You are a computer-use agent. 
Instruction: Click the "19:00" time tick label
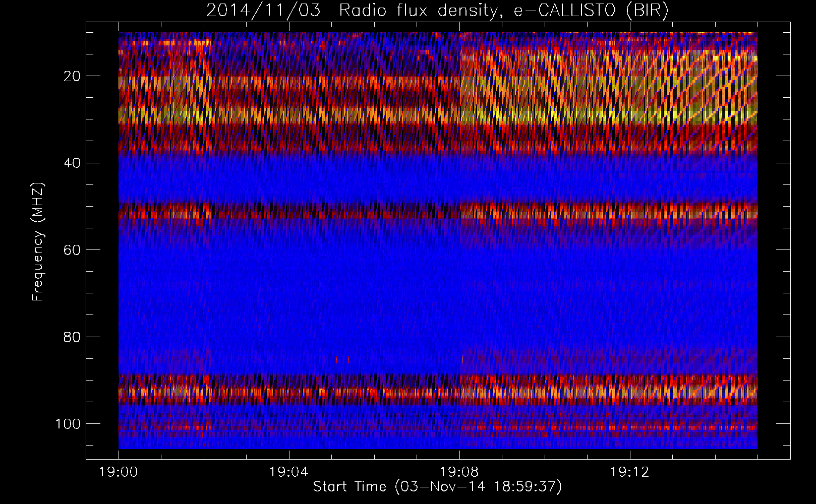pyautogui.click(x=119, y=472)
